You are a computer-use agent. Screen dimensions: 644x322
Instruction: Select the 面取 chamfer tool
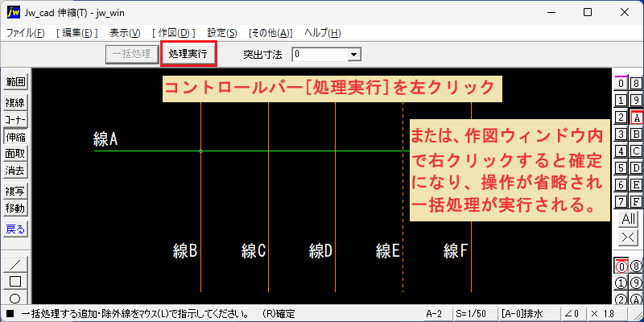pyautogui.click(x=15, y=154)
